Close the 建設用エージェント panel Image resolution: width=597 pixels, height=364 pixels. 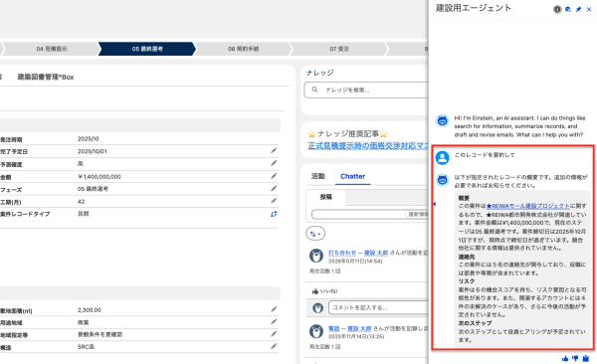tap(589, 10)
